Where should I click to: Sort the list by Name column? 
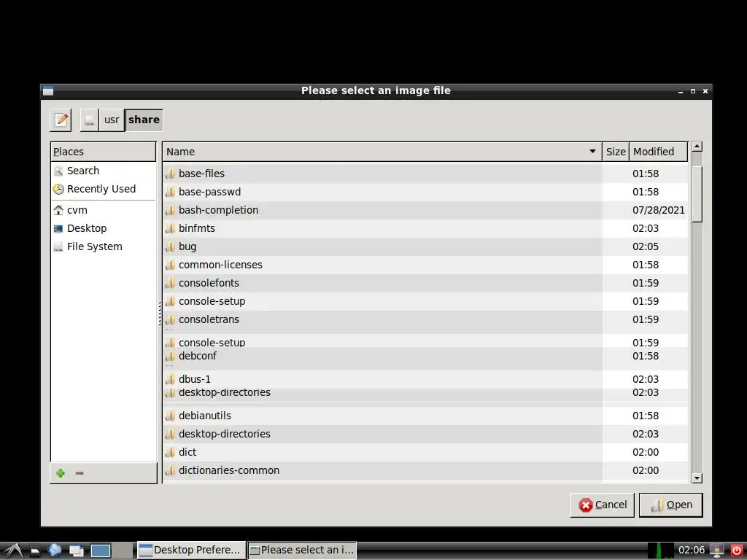[382, 152]
